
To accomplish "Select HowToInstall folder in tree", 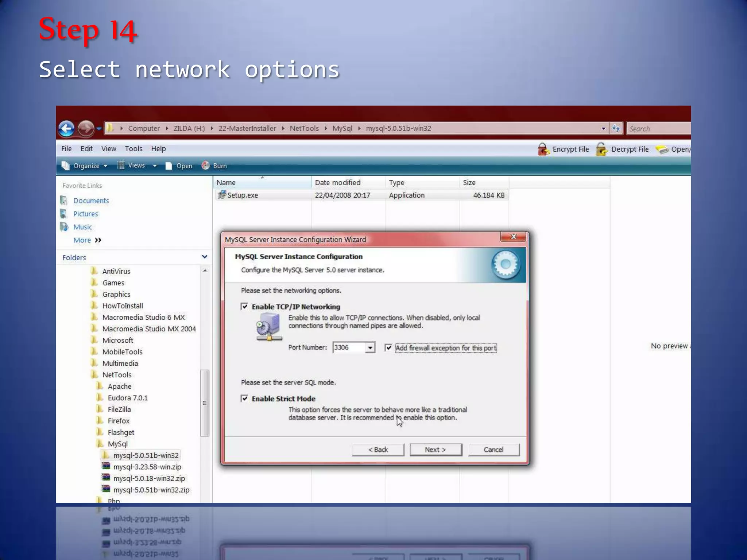I will pos(123,306).
